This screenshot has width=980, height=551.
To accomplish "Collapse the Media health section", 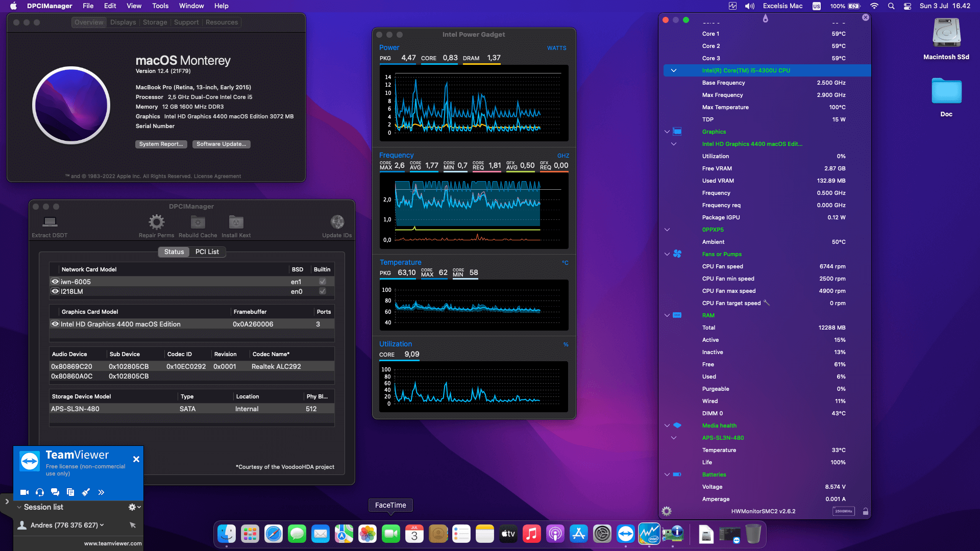I will (x=667, y=425).
